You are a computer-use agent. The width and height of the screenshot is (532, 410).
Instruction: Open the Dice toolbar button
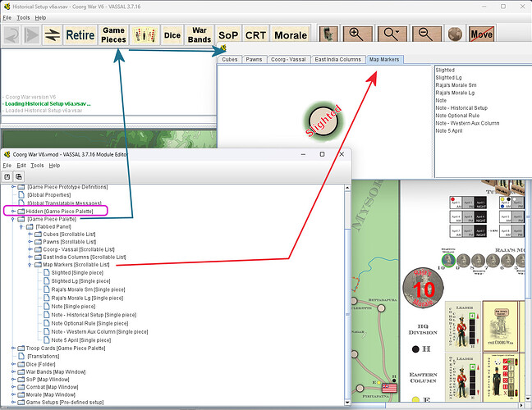(172, 35)
